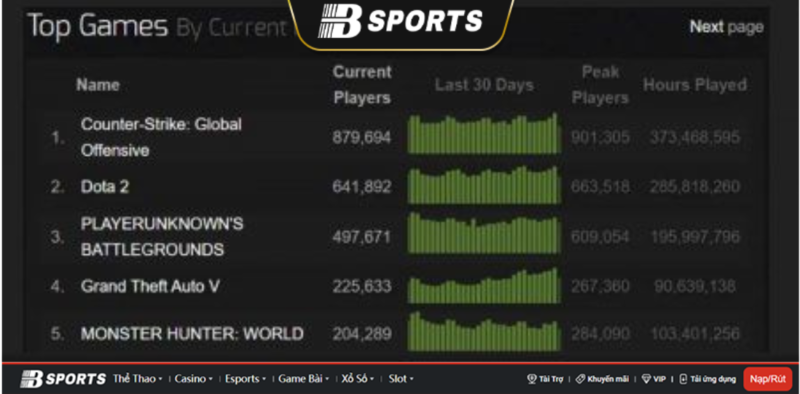
Task: Open the Thể Thao dropdown menu
Action: coord(137,379)
